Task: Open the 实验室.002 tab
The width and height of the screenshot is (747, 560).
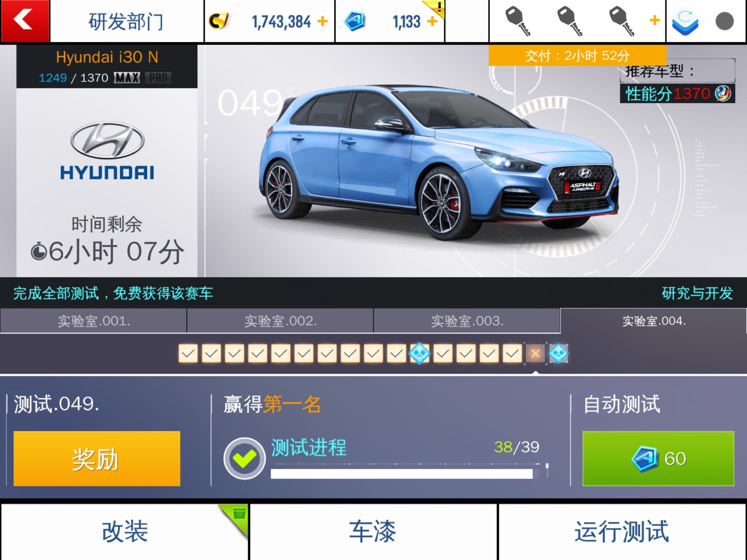Action: coord(280,321)
